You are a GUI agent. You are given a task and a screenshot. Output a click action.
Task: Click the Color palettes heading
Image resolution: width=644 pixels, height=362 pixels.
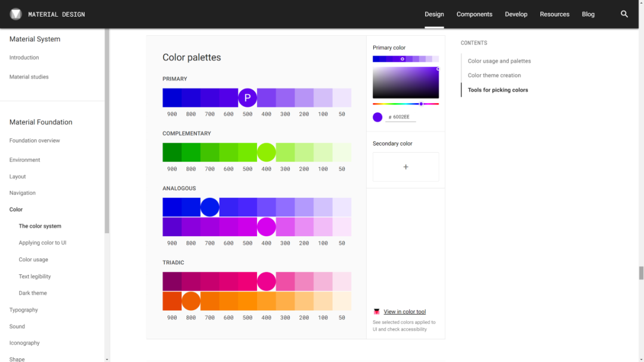click(192, 57)
